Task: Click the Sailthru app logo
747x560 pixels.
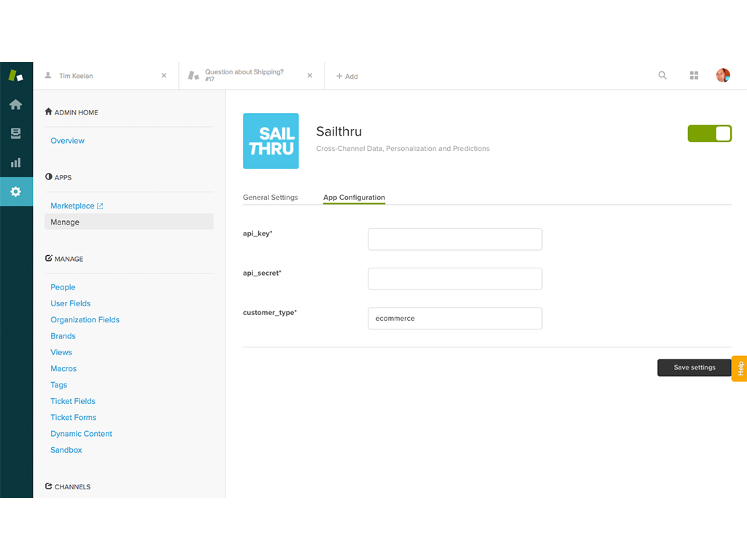Action: coord(271,141)
